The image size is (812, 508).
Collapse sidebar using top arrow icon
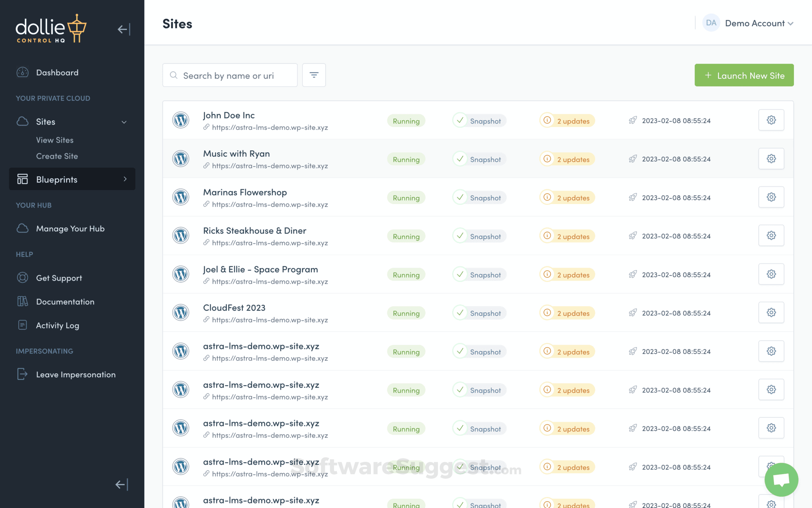pos(123,29)
